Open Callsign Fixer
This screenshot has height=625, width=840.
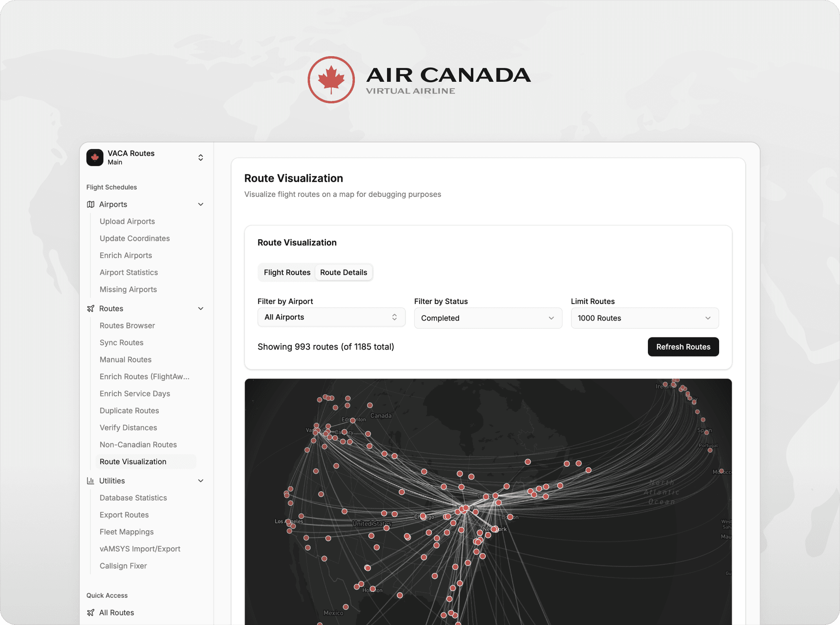[x=123, y=566]
